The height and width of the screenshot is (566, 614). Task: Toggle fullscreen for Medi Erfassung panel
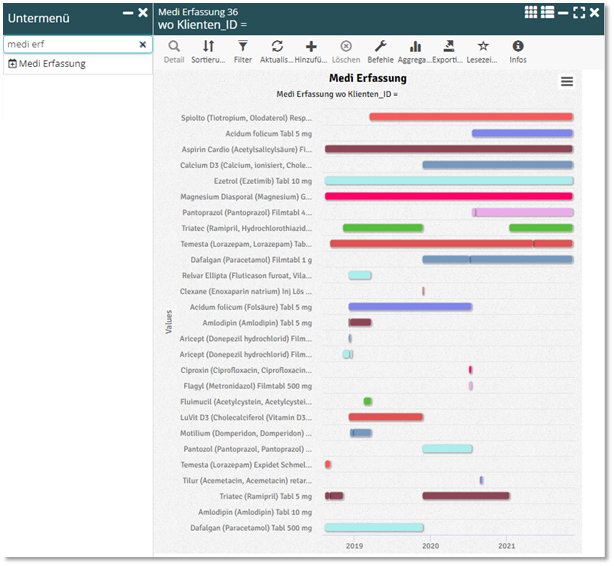point(579,12)
